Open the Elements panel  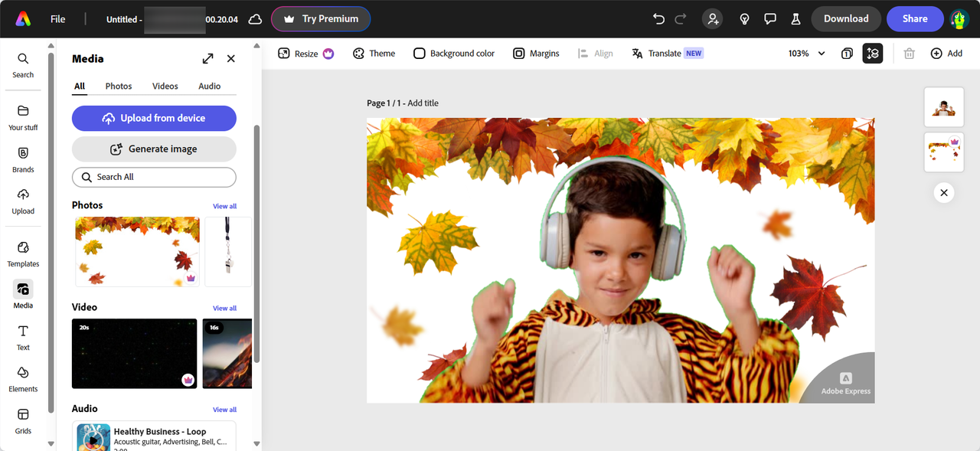(x=23, y=379)
